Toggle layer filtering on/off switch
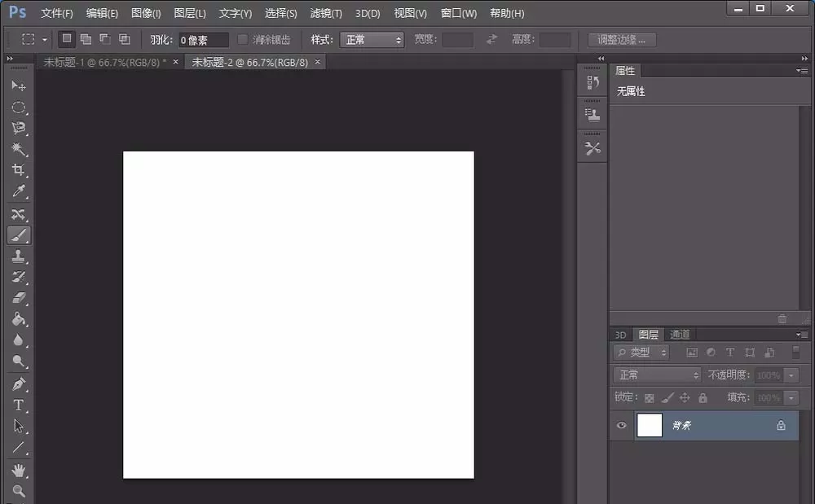 (795, 353)
